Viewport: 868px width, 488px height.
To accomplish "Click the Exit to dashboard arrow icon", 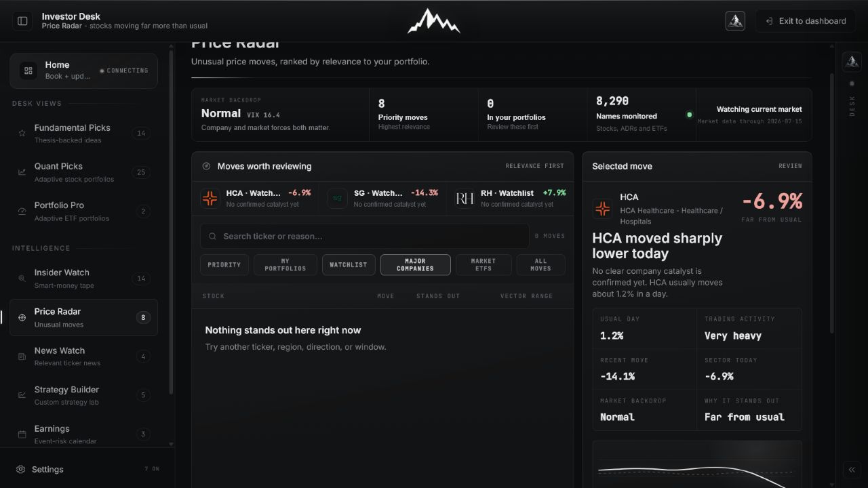I will 769,21.
